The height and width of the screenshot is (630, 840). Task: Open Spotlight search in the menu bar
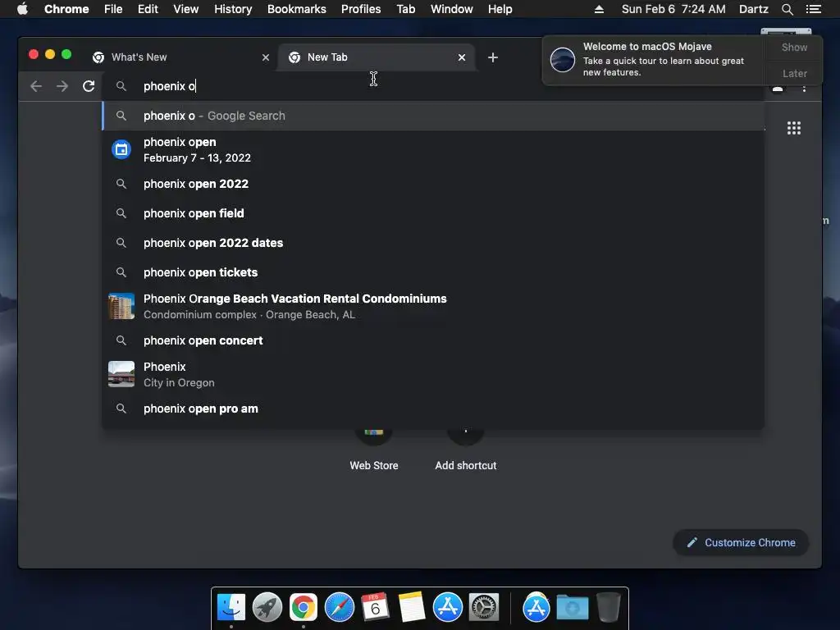[787, 9]
